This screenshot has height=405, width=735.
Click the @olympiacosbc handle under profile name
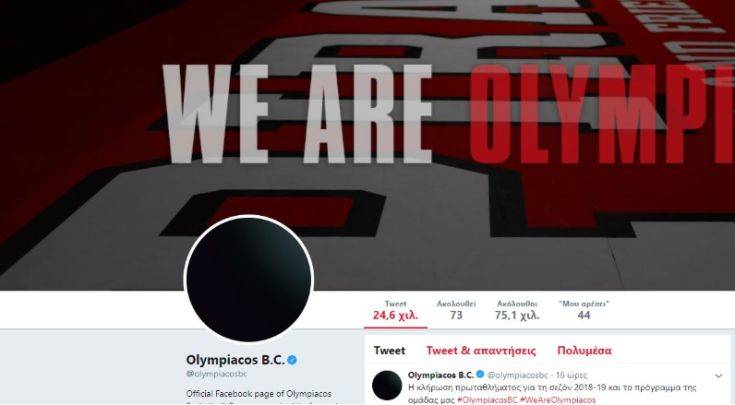tap(217, 374)
